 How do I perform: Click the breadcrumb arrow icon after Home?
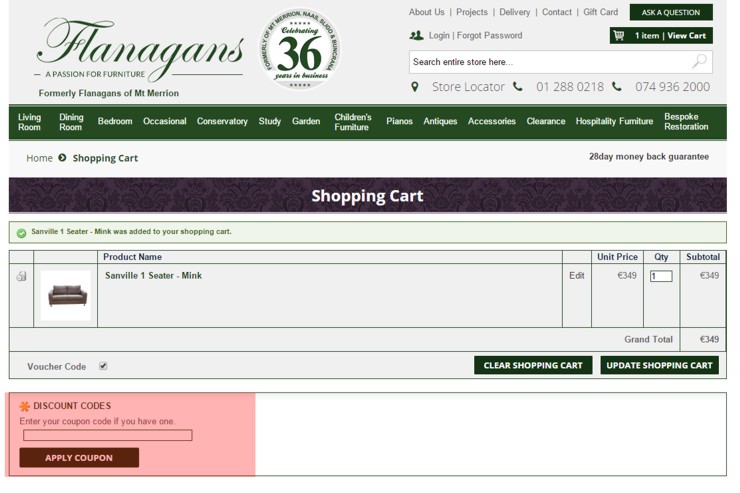(62, 158)
